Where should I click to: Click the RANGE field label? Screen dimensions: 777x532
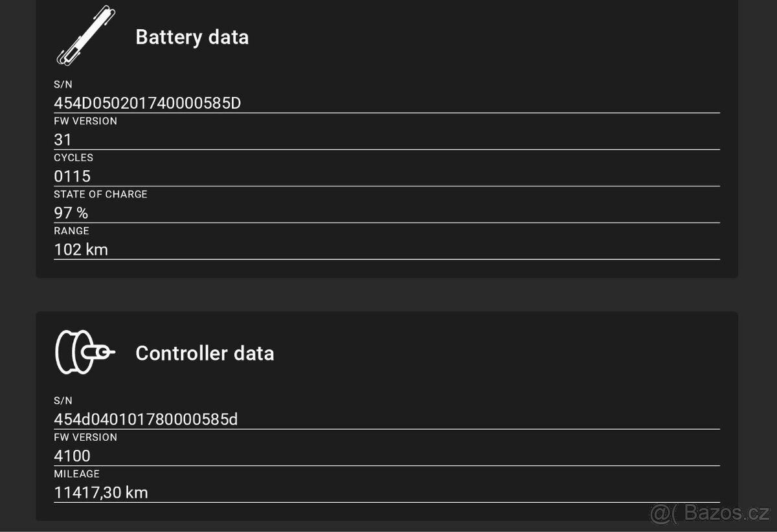click(71, 231)
